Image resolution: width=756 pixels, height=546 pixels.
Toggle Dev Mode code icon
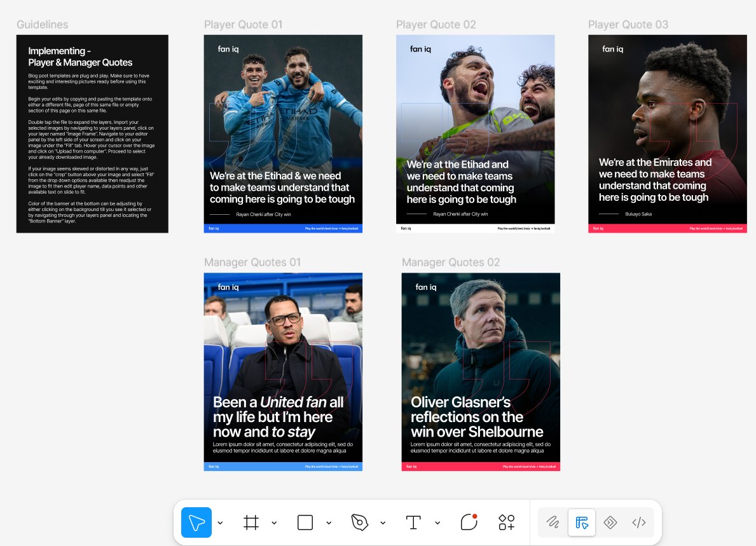639,522
